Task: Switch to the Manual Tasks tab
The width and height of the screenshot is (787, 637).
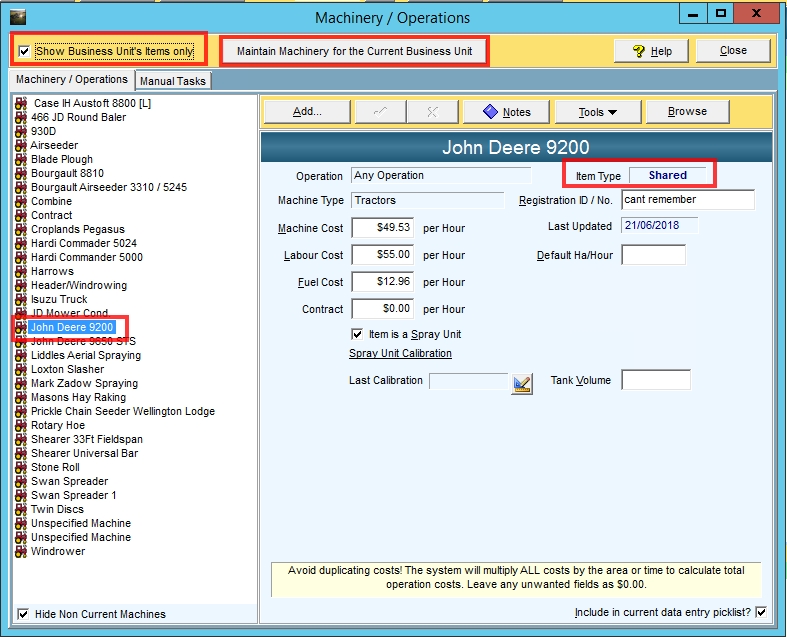Action: [x=172, y=81]
